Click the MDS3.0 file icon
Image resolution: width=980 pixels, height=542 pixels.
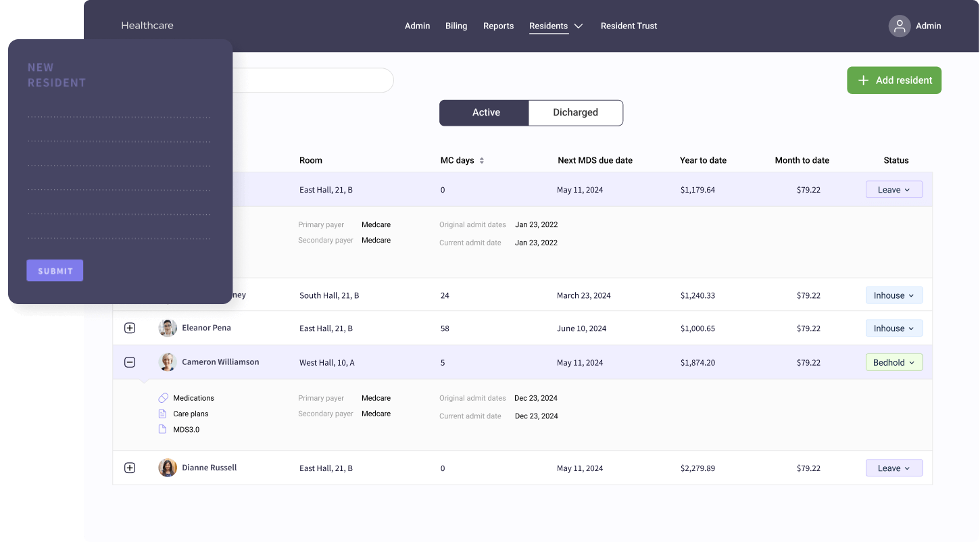(x=162, y=429)
